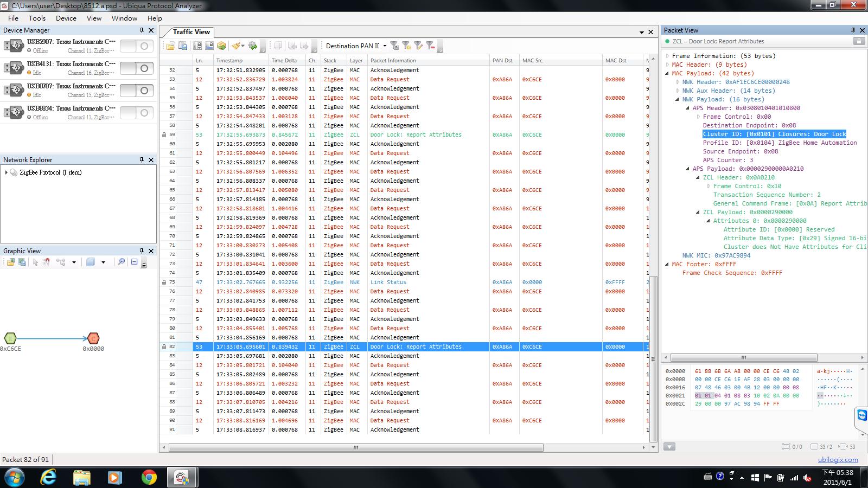Click the Traffic View vertical scrollbar
868x488 pixels.
coord(654,358)
